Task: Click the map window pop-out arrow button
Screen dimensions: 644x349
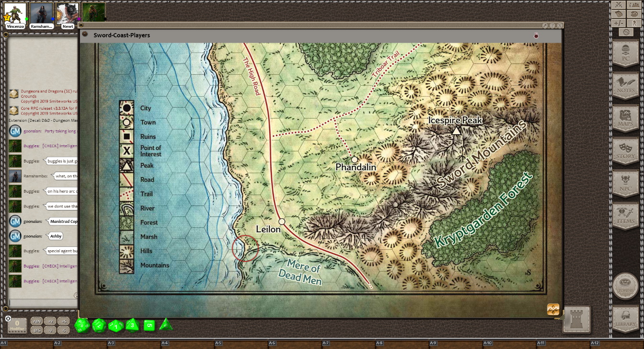Action: pyautogui.click(x=545, y=25)
